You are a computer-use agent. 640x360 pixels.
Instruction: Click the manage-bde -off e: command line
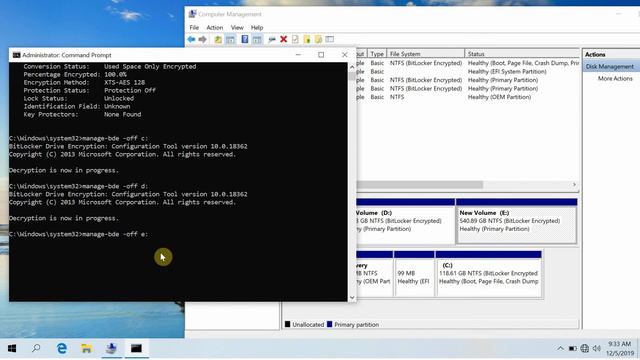coord(78,234)
